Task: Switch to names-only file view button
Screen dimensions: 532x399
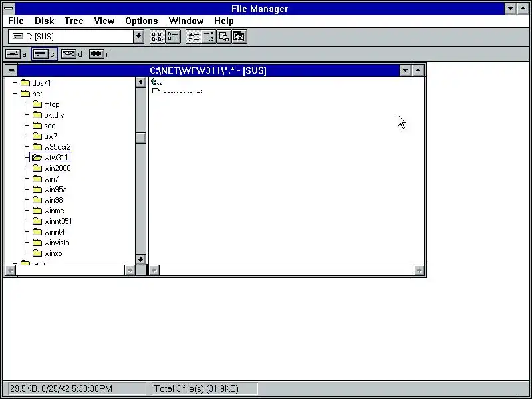Action: click(158, 37)
